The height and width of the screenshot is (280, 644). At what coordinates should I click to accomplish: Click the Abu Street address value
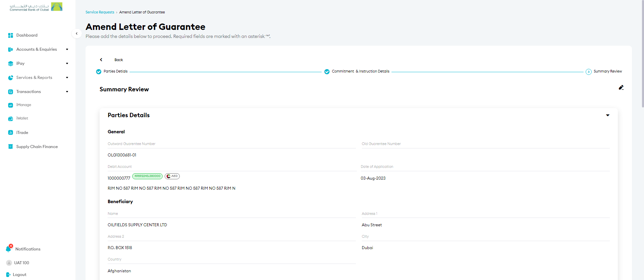point(372,225)
